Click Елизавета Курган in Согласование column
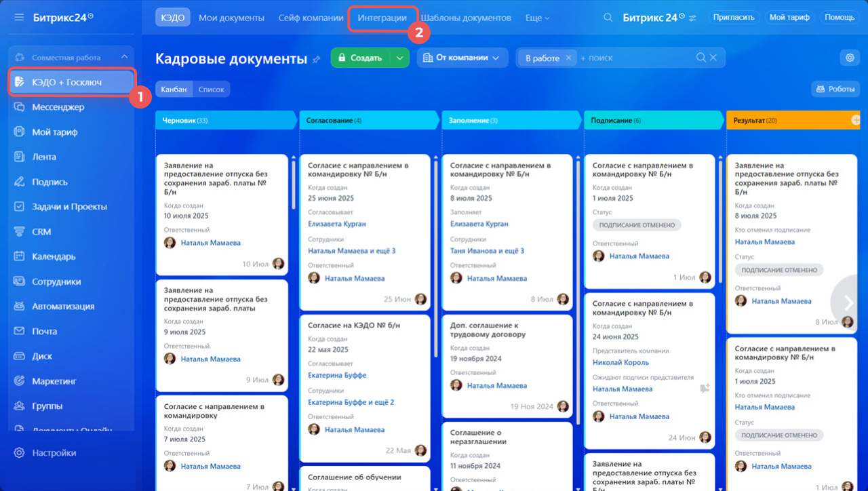Screen dimensions: 868x491 [x=336, y=224]
